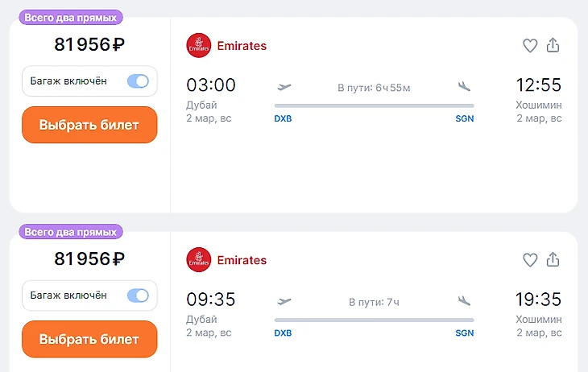The height and width of the screenshot is (372, 588).
Task: Toggle baggage included for the 03:00 flight
Action: tap(138, 81)
